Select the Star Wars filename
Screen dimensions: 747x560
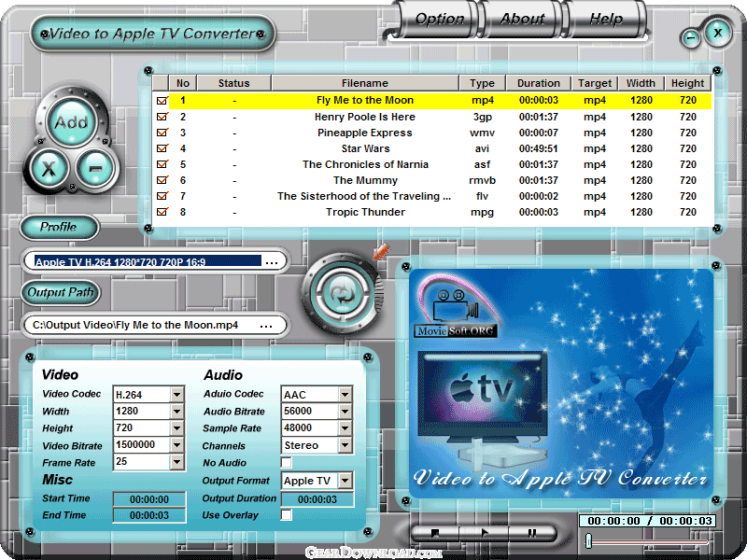[x=365, y=148]
